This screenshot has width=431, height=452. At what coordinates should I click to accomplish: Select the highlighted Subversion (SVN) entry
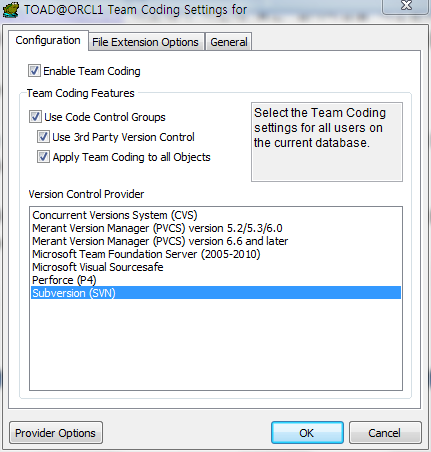[x=216, y=293]
